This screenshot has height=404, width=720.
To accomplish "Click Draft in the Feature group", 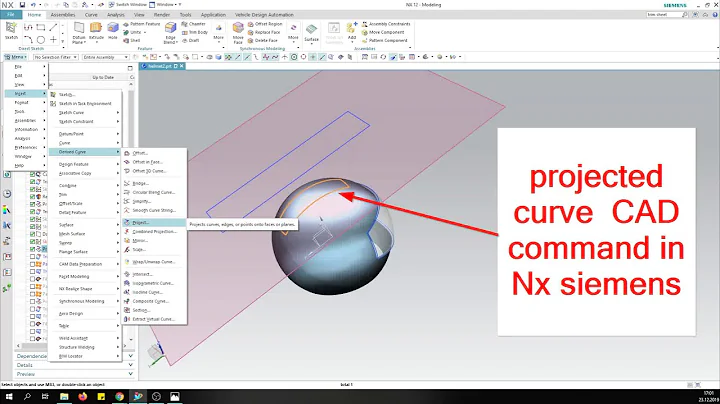I will [x=191, y=40].
